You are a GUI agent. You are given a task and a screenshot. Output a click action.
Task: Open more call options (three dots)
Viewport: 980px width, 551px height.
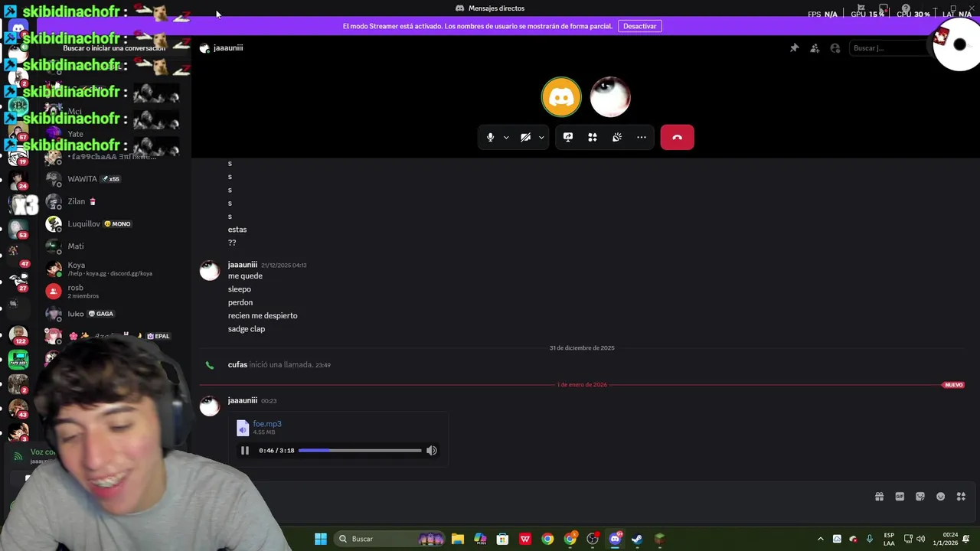click(642, 137)
